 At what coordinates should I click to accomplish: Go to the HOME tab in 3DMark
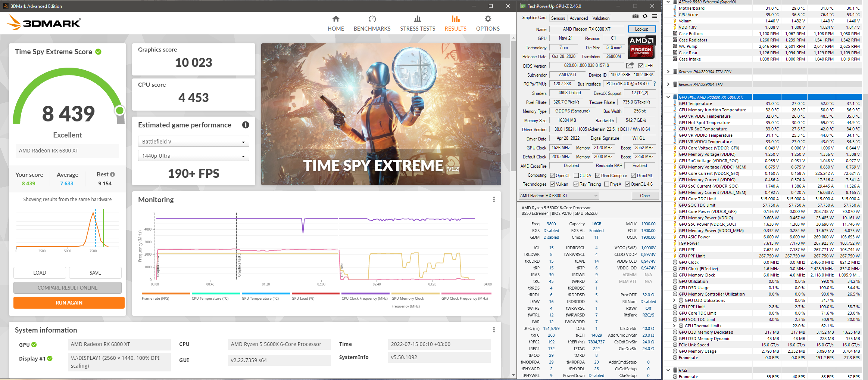pos(336,23)
